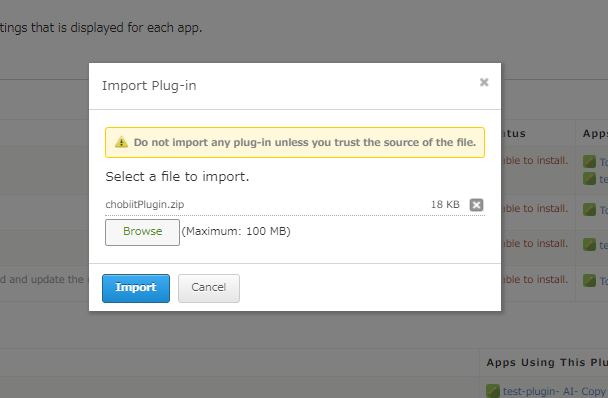Viewport: 608px width, 398px height.
Task: Click the Apps Using This Plug-in header
Action: pyautogui.click(x=547, y=362)
